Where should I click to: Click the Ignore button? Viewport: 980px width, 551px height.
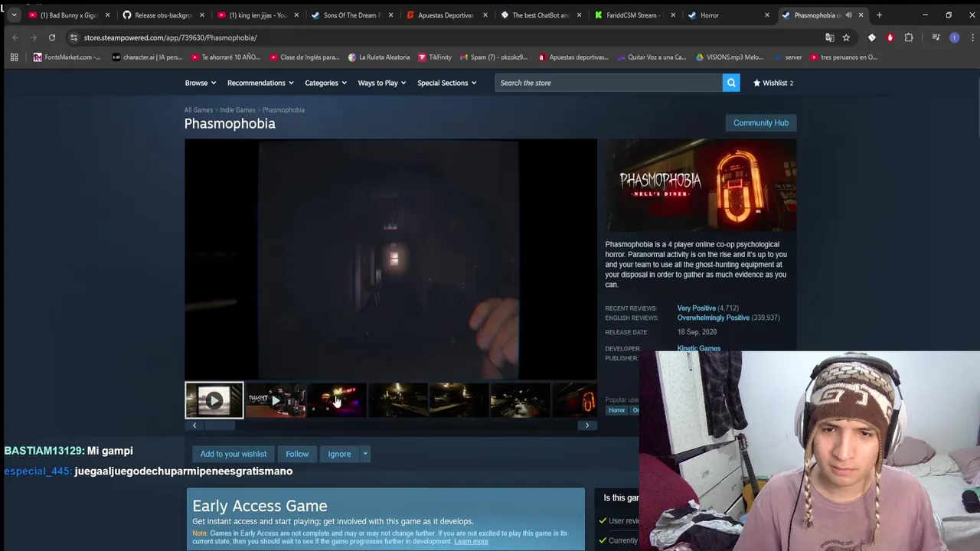(339, 454)
